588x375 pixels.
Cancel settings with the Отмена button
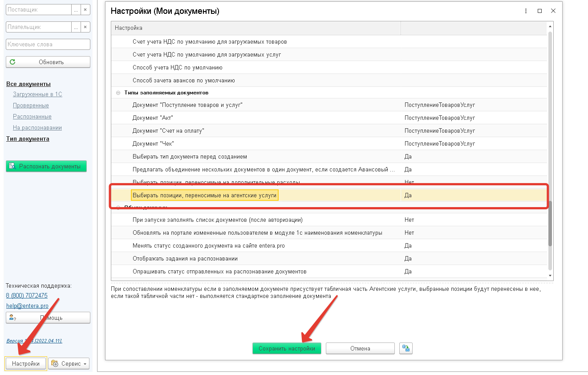360,348
